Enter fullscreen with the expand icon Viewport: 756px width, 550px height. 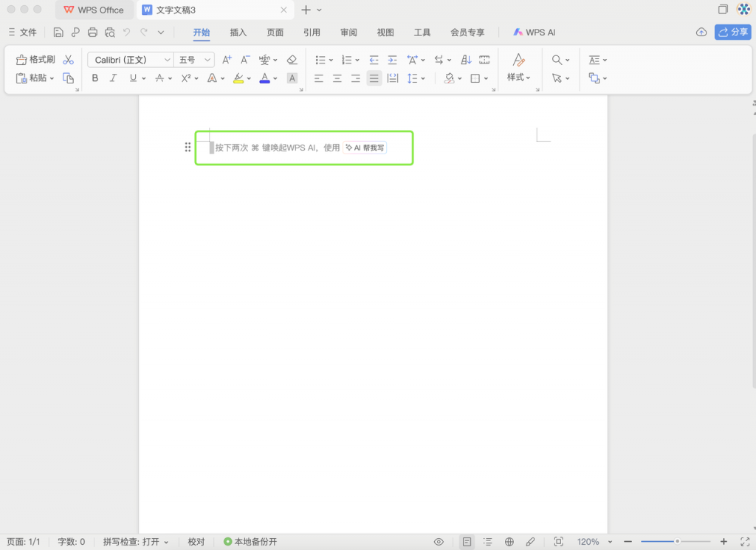(x=745, y=542)
